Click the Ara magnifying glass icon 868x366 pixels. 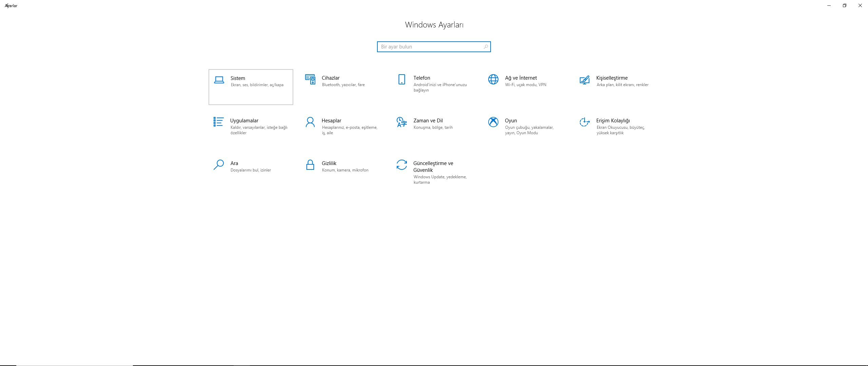(219, 165)
